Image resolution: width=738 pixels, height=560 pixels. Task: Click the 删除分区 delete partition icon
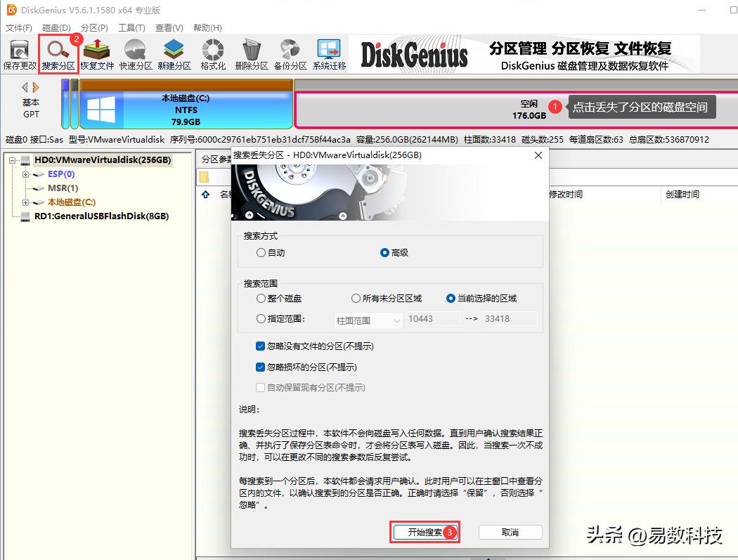coord(250,53)
